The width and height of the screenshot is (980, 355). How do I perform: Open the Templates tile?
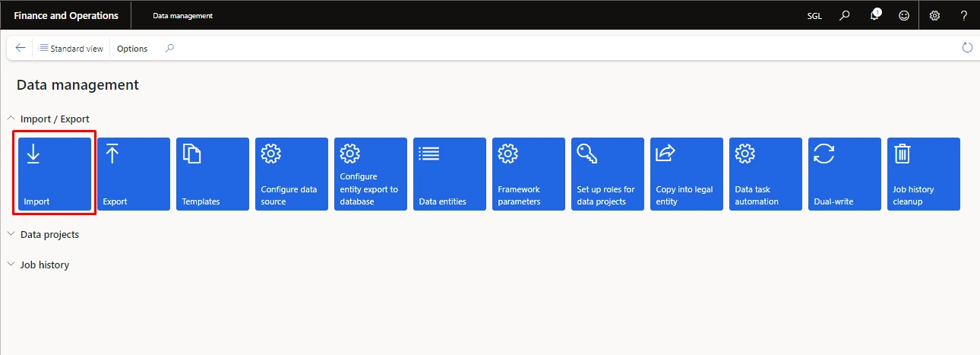point(213,173)
